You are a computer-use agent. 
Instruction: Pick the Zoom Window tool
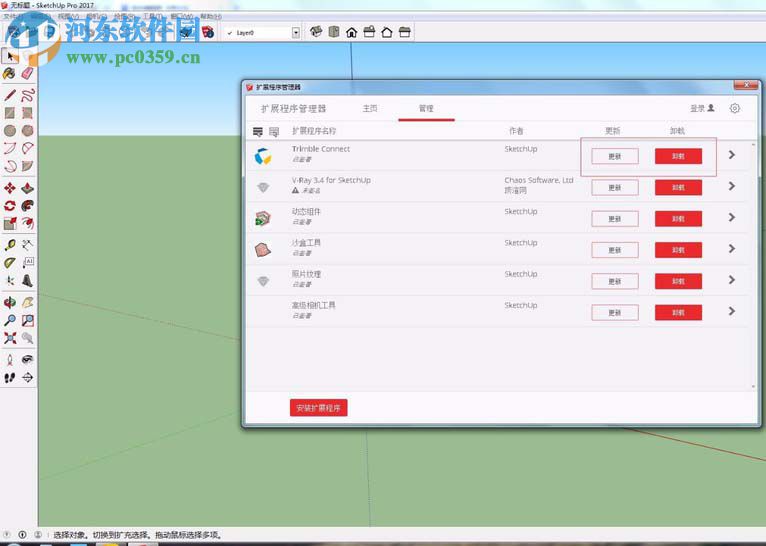[x=28, y=320]
